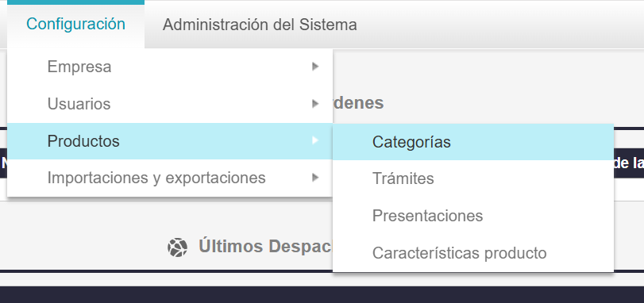Expand the Usuarios submenu arrow
This screenshot has width=644, height=303.
[x=315, y=104]
